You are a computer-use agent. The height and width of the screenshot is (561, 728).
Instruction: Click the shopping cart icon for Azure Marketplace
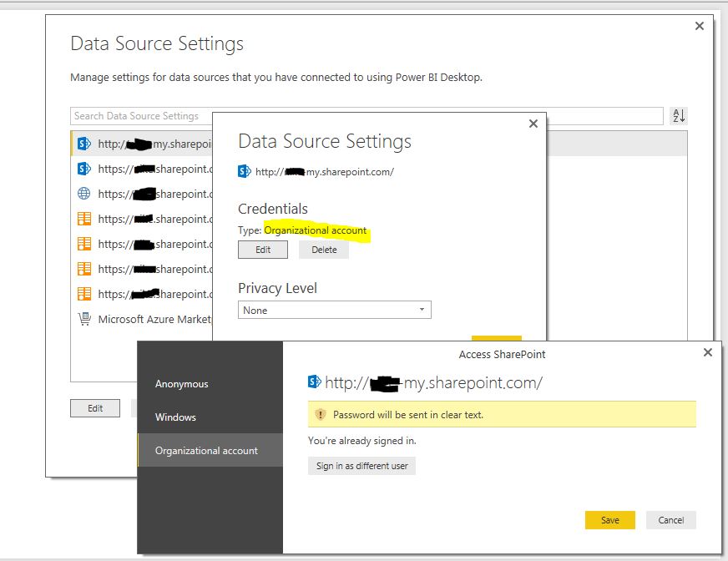pyautogui.click(x=84, y=319)
